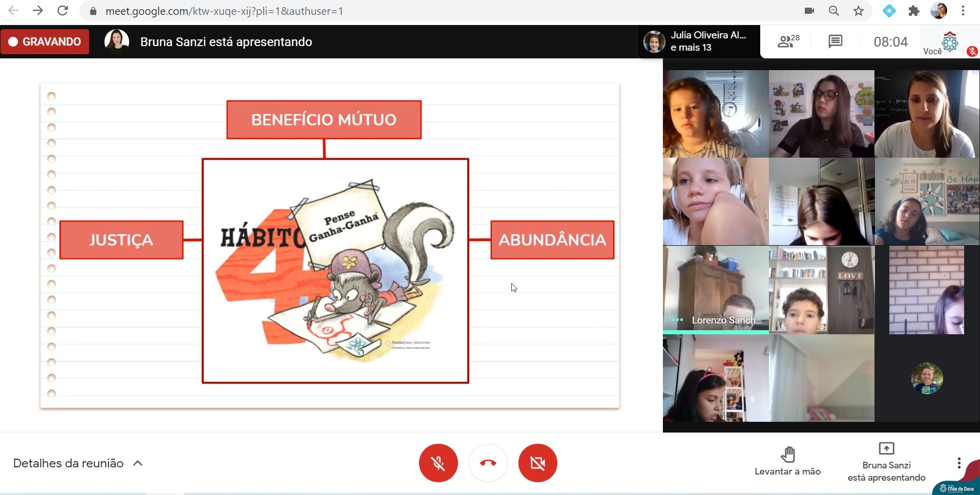Open the browser extensions puzzle icon

[x=913, y=11]
